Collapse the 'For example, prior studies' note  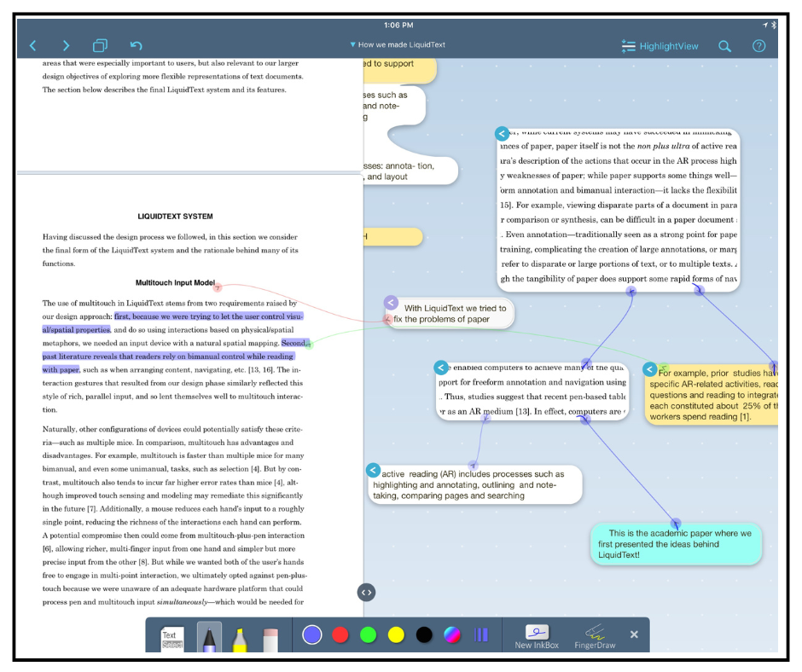[649, 368]
